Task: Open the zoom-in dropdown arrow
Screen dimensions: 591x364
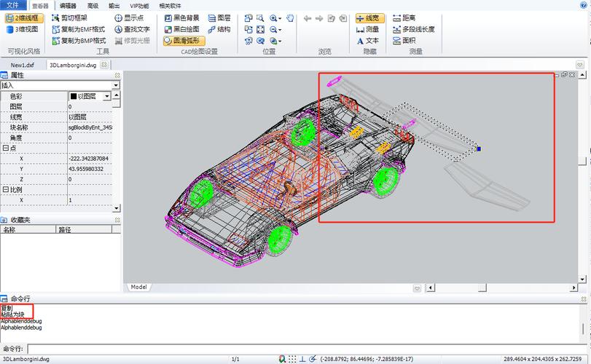Action: tap(280, 18)
